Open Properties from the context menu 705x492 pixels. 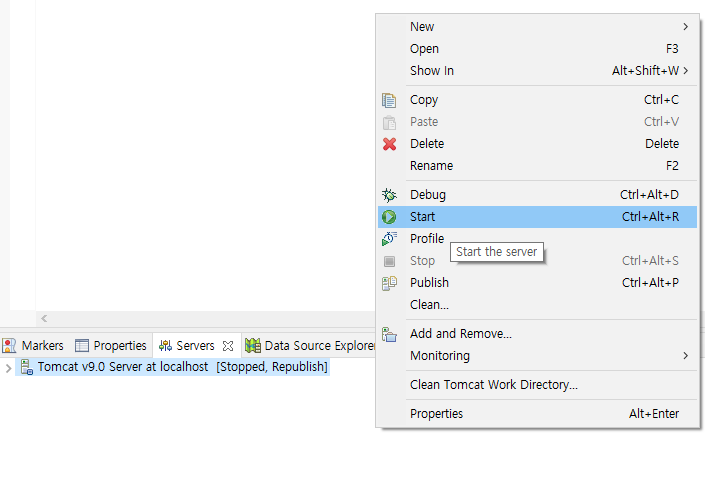click(x=537, y=414)
